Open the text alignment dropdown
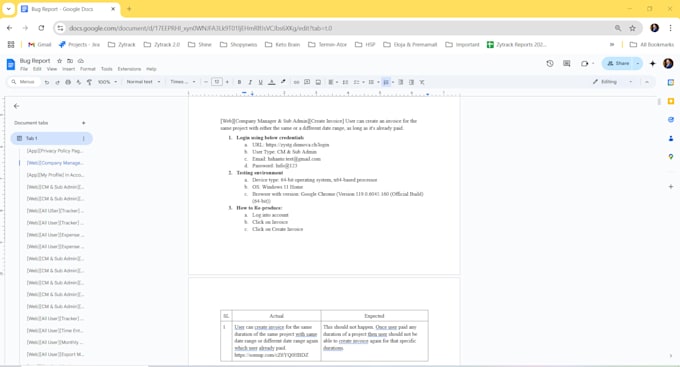Screen dimensions: 680x367 coord(333,82)
